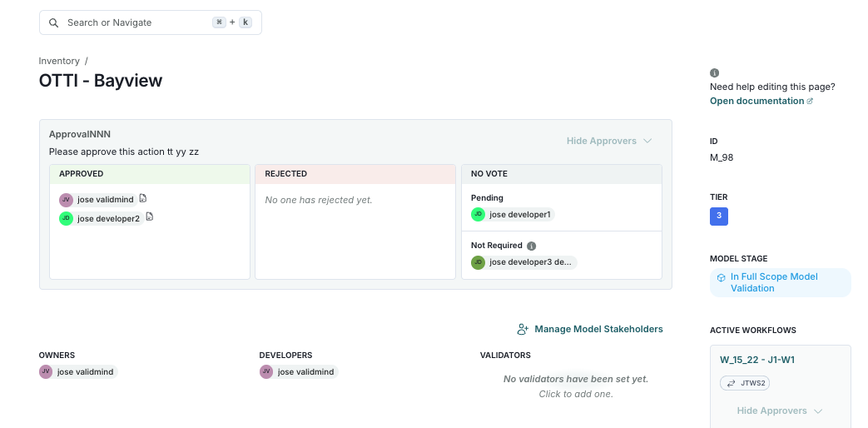Toggle Hide Approvers under the W_15_22 workflow

point(771,411)
